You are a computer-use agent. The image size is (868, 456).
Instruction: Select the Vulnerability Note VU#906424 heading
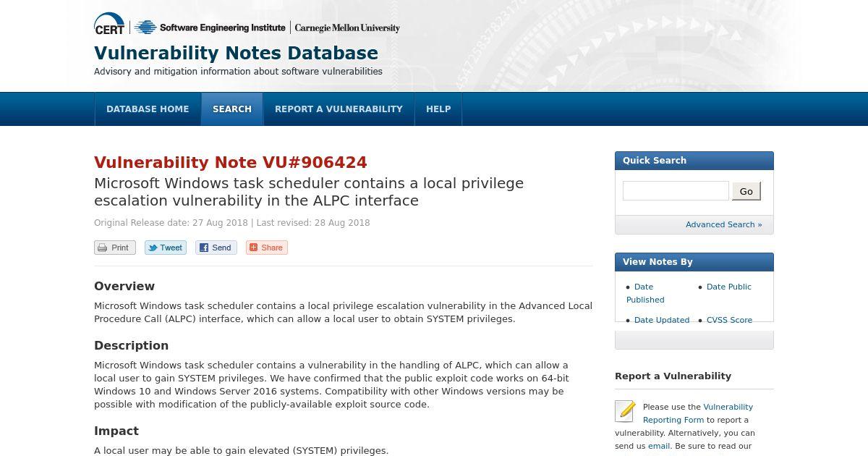[x=231, y=162]
